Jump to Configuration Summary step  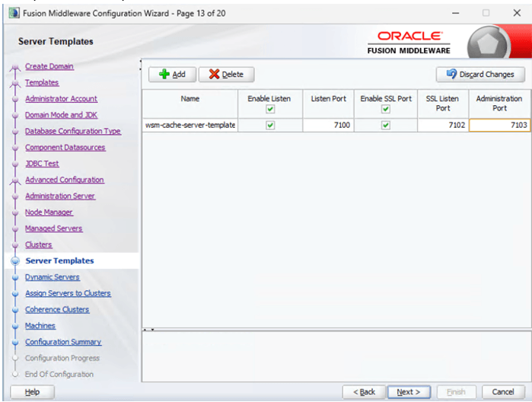point(63,342)
